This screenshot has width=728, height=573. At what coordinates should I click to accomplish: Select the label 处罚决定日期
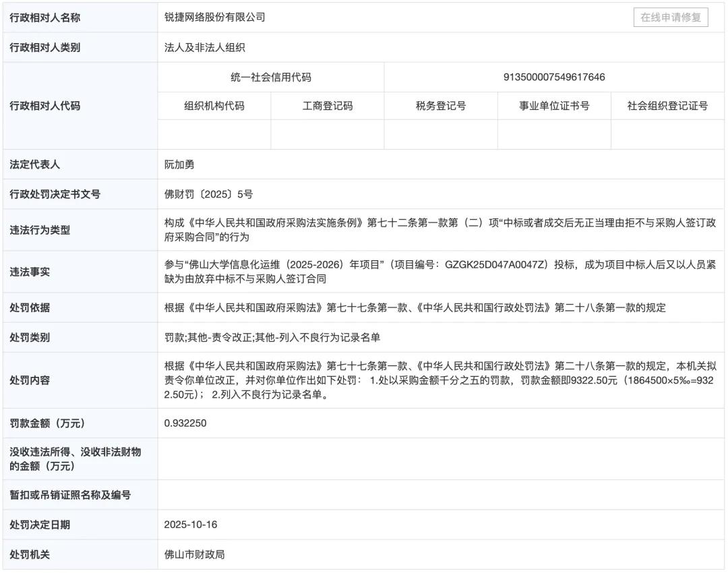(40, 524)
